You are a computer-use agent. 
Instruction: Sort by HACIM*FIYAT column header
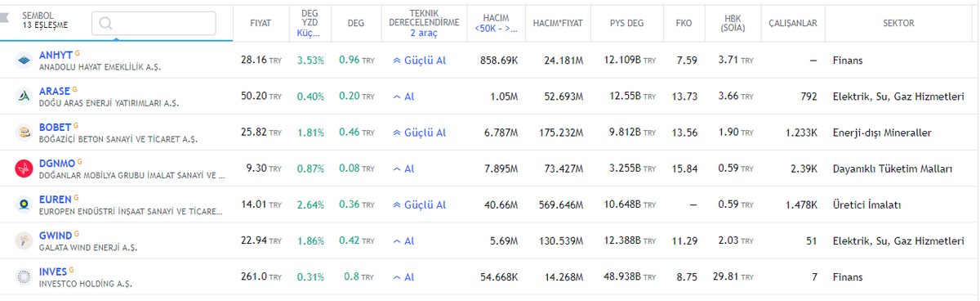[558, 23]
